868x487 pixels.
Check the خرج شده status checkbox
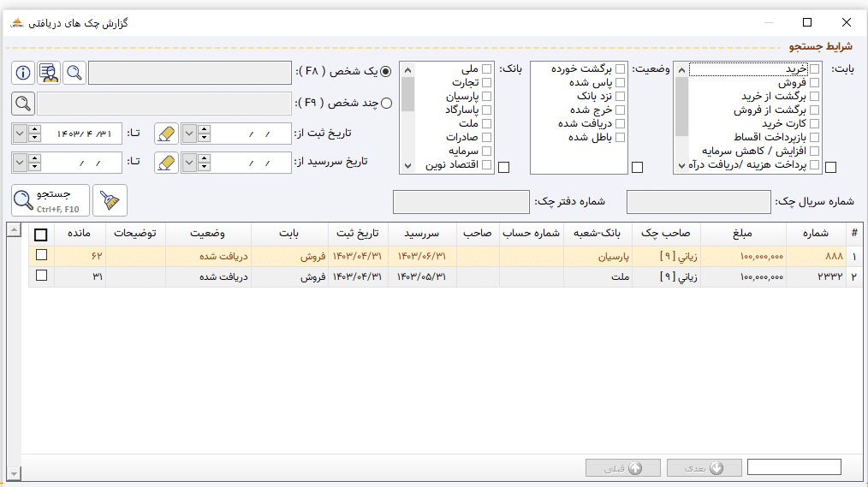pos(620,110)
